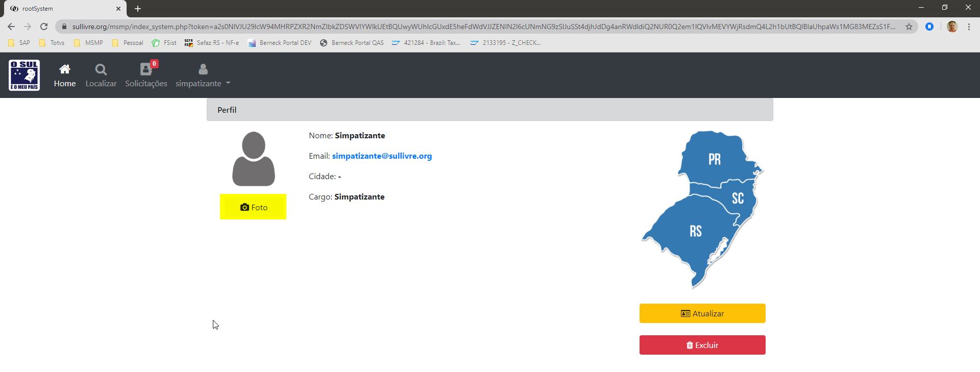
Task: Click the O Sul é o Meu País logo
Action: 24,75
